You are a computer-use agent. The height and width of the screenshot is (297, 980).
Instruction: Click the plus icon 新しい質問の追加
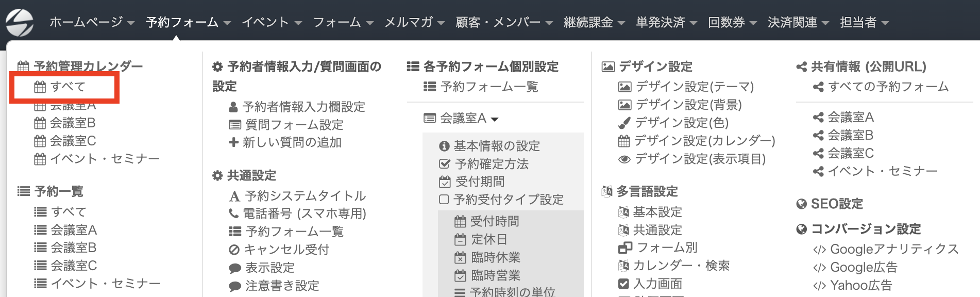pyautogui.click(x=233, y=142)
